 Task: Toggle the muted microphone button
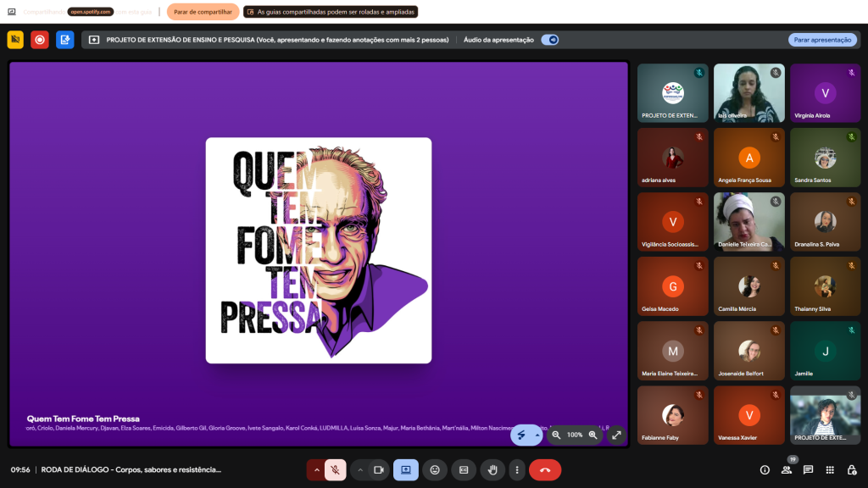(x=336, y=469)
